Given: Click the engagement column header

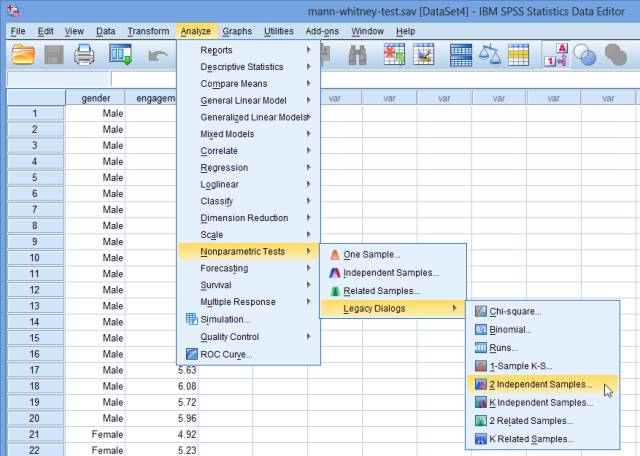Looking at the screenshot, I should tap(151, 98).
